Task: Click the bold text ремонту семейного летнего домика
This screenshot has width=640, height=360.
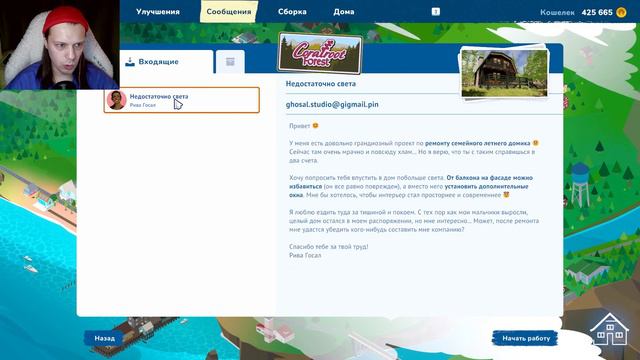Action: click(x=478, y=143)
